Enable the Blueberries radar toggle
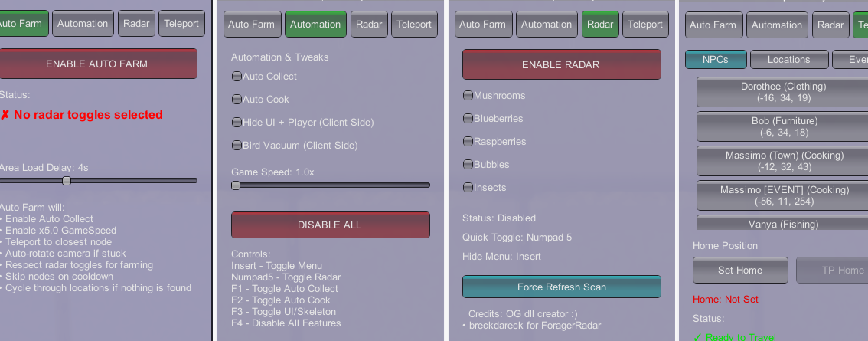Screen dimensions: 868x341 pos(468,119)
